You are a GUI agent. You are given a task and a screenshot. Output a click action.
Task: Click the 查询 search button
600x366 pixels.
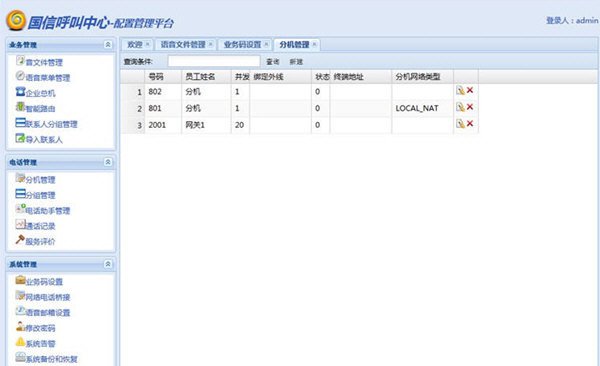(272, 62)
